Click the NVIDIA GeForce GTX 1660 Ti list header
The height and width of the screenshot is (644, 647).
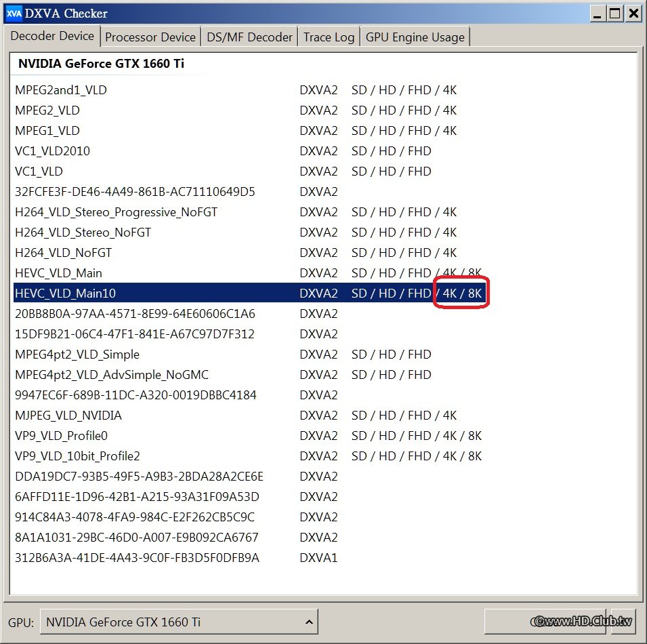[101, 64]
